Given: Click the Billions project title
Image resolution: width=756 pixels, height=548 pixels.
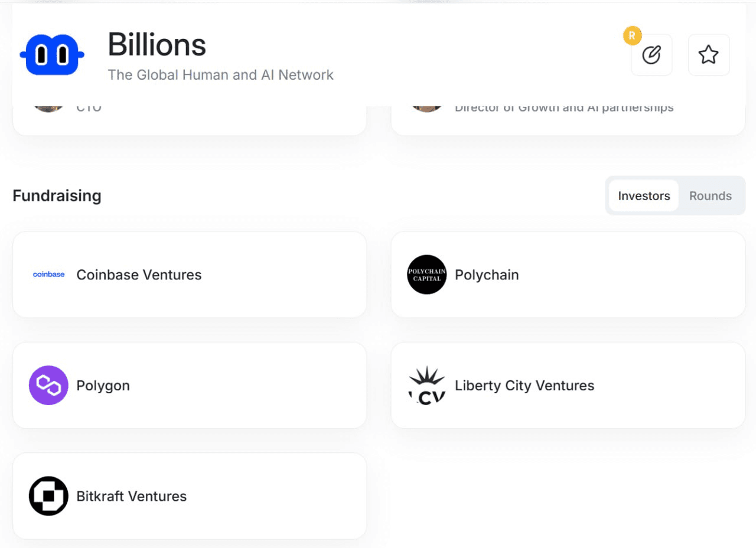Looking at the screenshot, I should pos(157,44).
